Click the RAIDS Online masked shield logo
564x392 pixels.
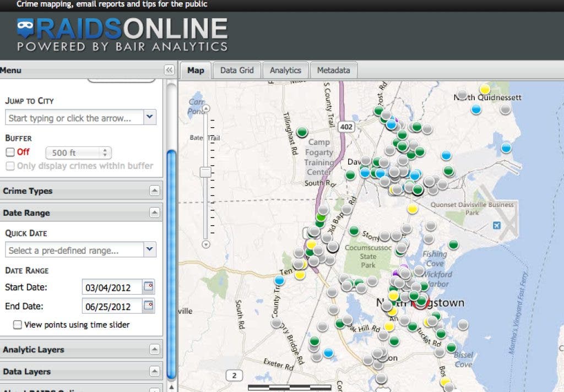click(x=25, y=28)
